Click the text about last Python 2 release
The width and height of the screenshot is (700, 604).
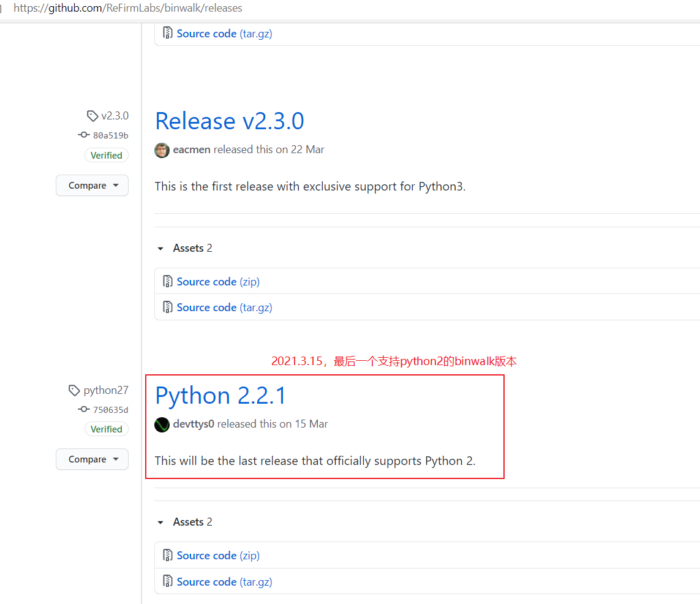click(315, 461)
